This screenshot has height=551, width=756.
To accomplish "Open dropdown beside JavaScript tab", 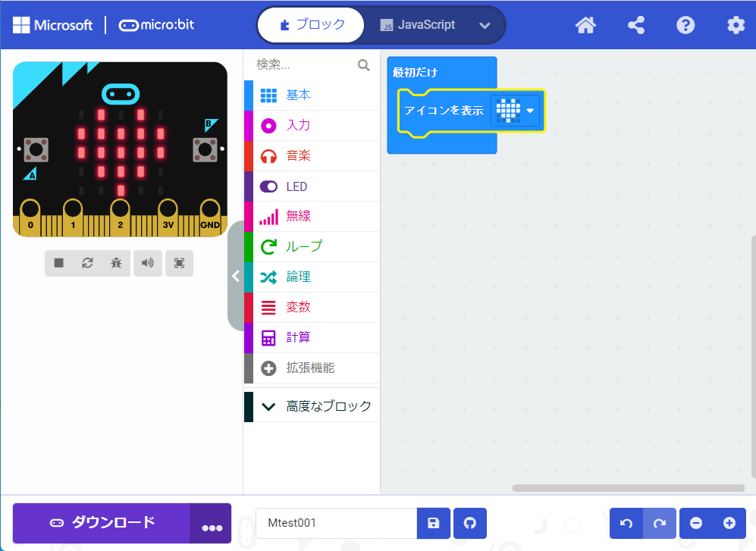I will pyautogui.click(x=485, y=25).
